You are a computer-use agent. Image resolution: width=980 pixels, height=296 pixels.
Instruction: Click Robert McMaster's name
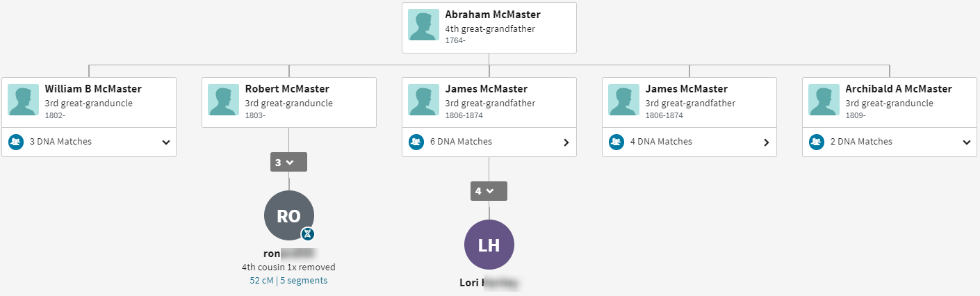point(287,89)
